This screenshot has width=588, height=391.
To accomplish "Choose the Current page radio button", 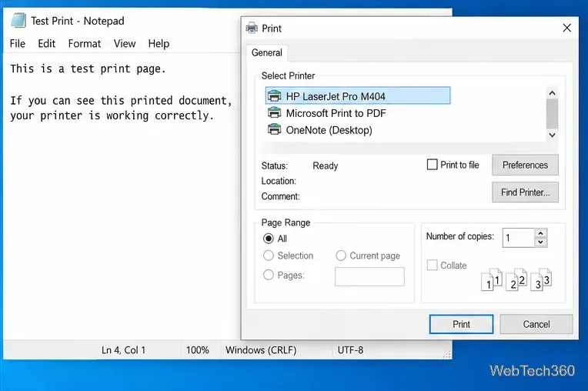I will 340,256.
